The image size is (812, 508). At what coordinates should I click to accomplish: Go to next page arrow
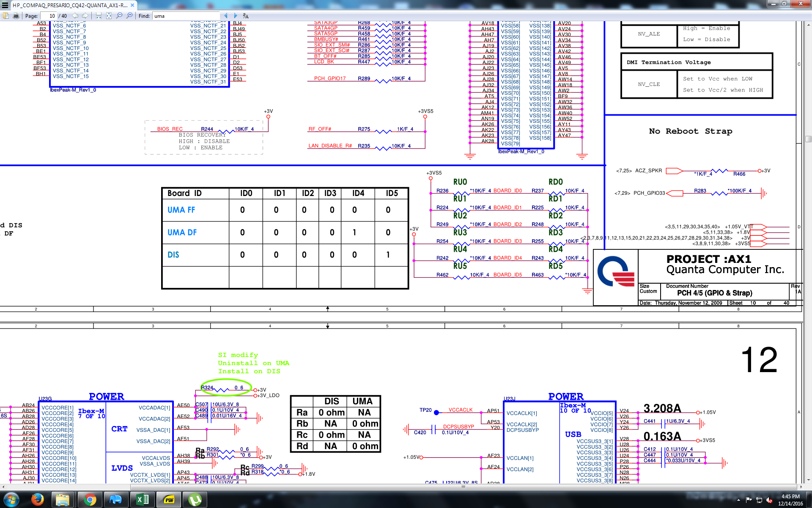pyautogui.click(x=85, y=16)
